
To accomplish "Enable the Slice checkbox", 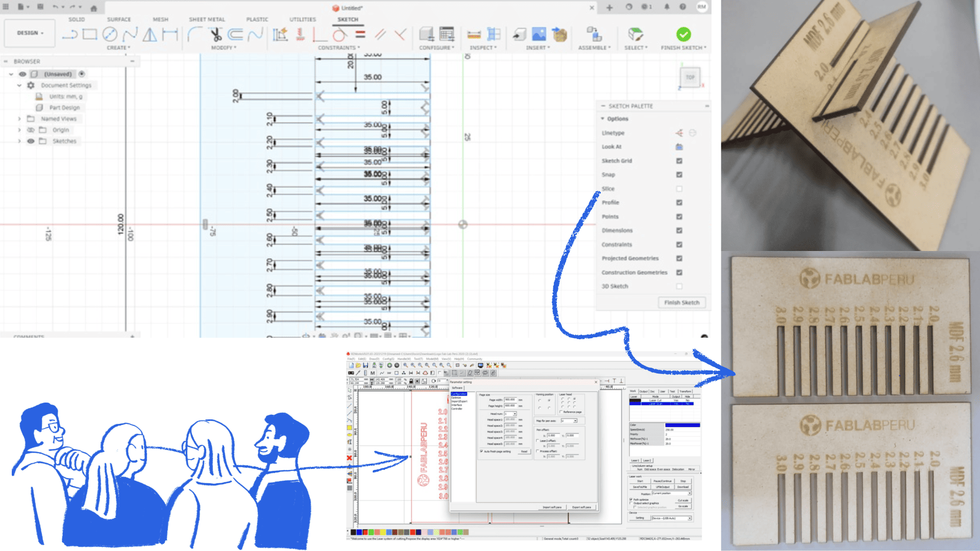I will click(679, 189).
